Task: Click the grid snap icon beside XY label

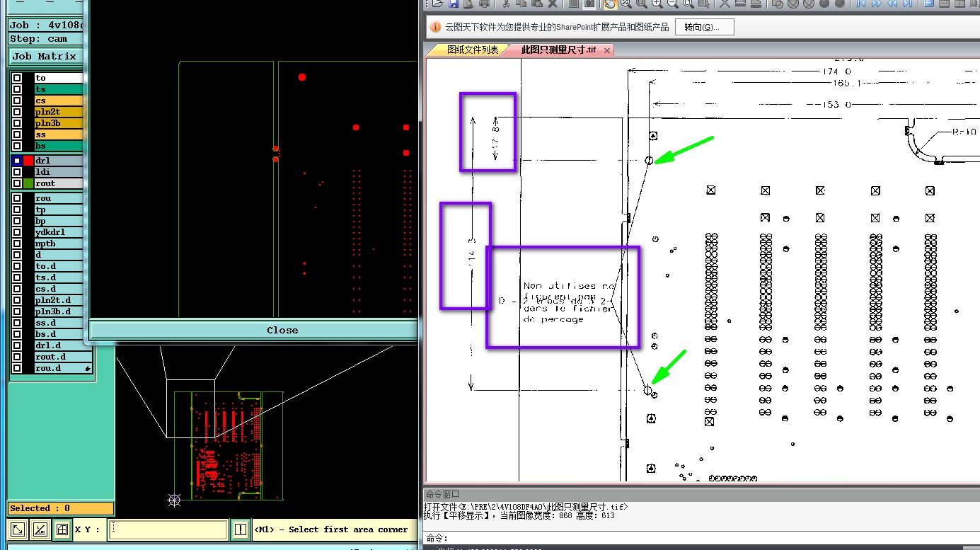Action: (x=62, y=529)
